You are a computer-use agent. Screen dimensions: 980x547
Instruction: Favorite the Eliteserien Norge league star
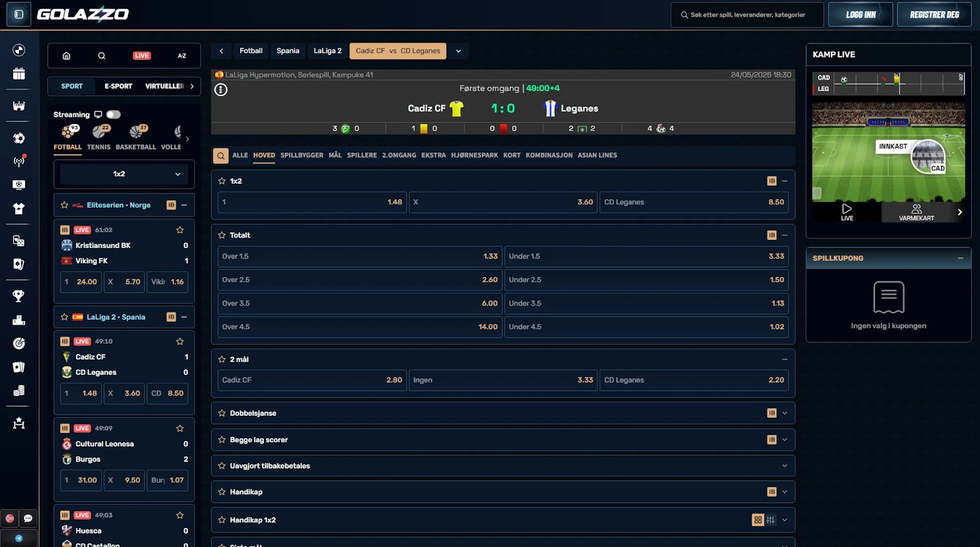(x=64, y=205)
